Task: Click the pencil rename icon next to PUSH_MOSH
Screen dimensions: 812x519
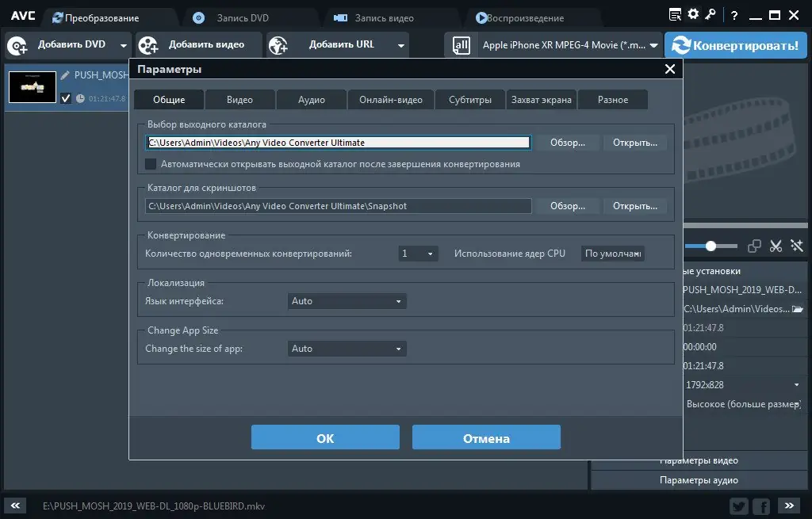Action: tap(65, 75)
